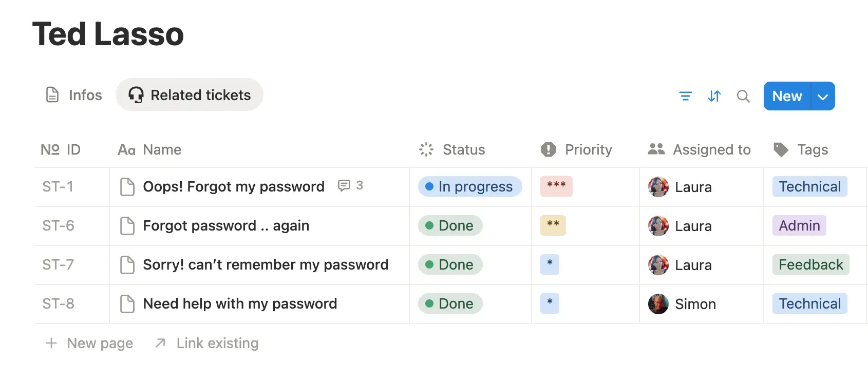Click the page icon for ST-6 ticket

tap(127, 226)
